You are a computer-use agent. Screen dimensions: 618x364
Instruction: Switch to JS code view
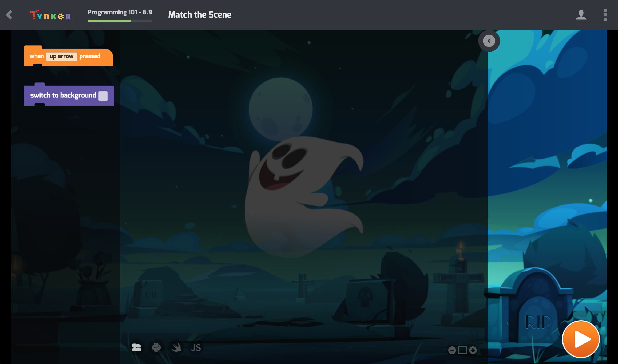[196, 347]
